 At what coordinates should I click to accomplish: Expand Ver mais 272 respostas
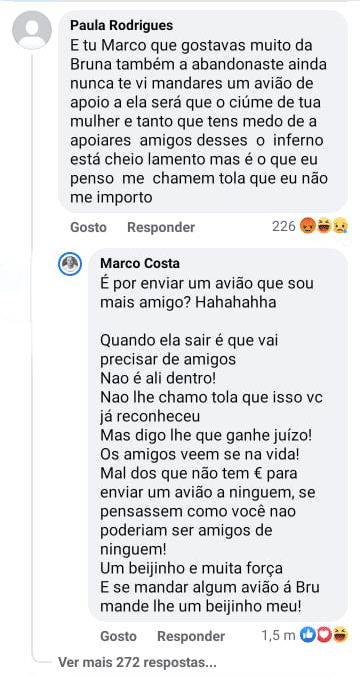[137, 662]
